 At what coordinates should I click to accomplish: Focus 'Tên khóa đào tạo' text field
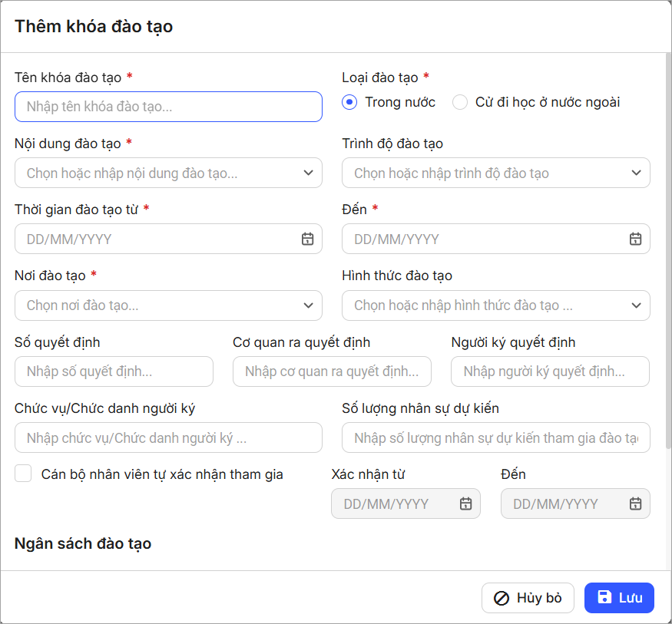[168, 107]
